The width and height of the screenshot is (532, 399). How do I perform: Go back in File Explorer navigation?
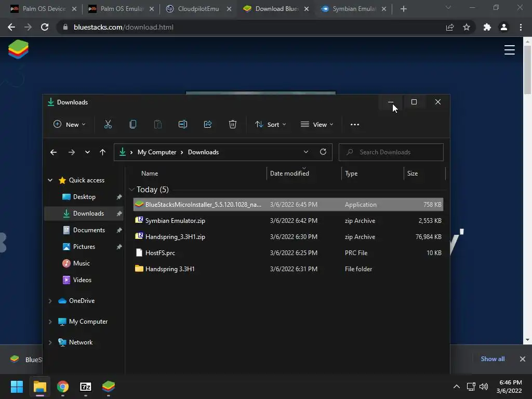pos(54,152)
